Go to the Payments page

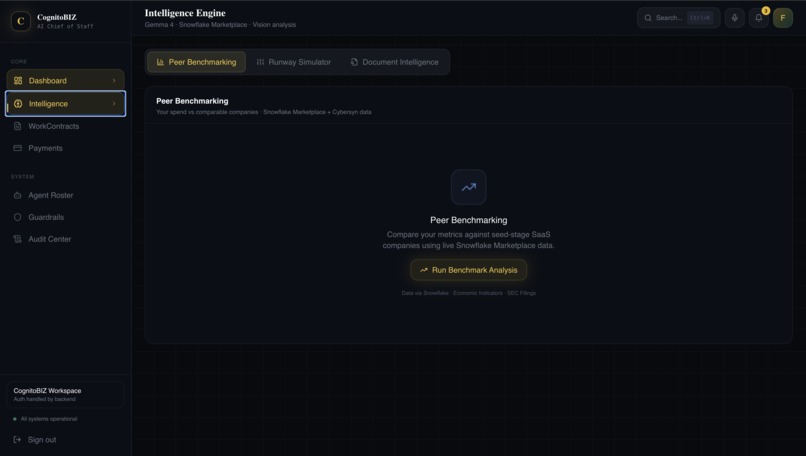[x=65, y=148]
